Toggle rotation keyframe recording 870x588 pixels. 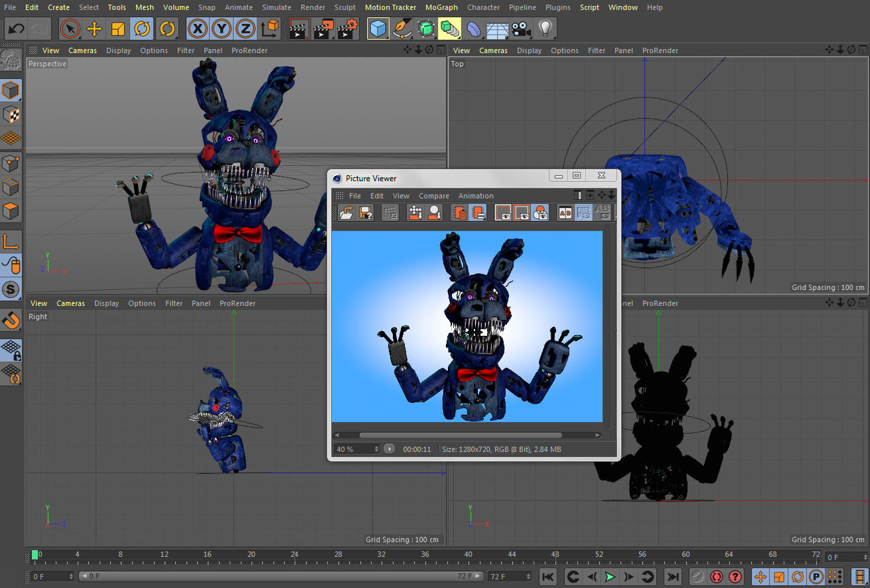(797, 577)
